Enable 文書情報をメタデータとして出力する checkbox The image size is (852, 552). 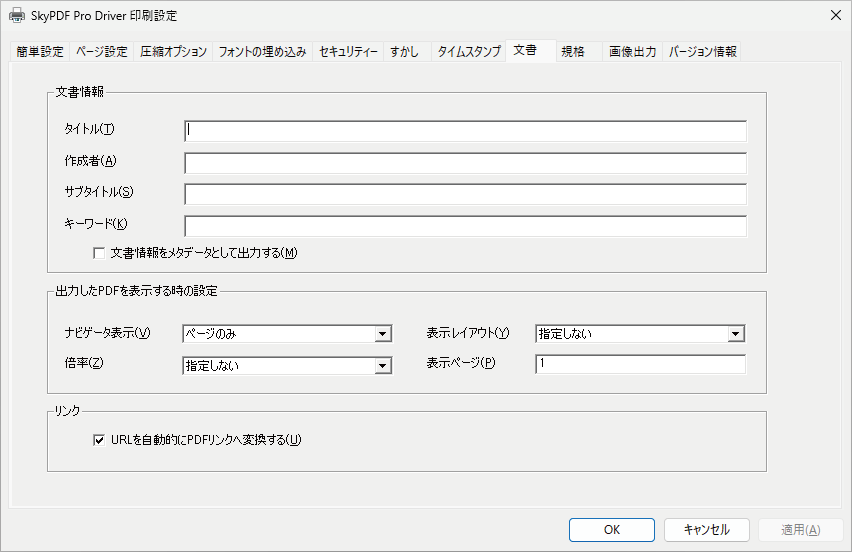coord(99,253)
